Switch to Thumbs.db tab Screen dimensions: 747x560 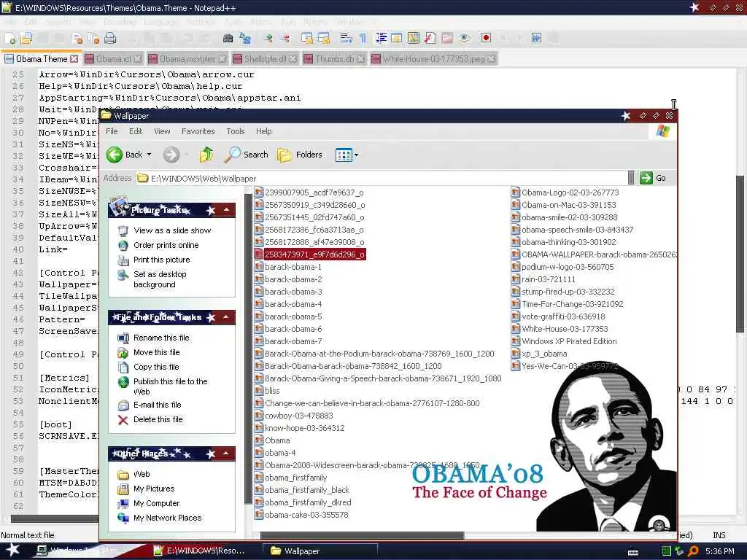point(334,59)
